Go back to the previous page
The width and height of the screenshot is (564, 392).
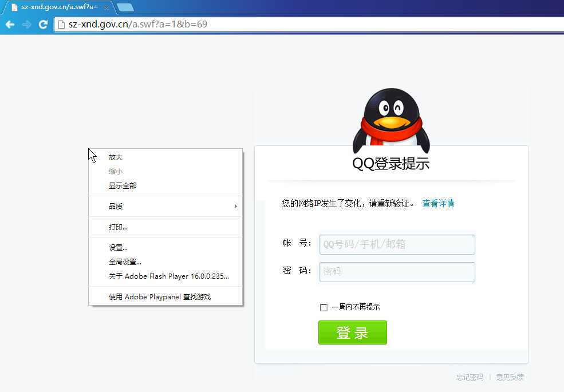(x=10, y=25)
